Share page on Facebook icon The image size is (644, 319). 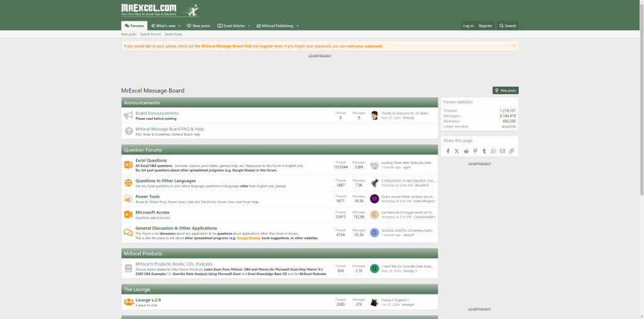click(x=448, y=151)
